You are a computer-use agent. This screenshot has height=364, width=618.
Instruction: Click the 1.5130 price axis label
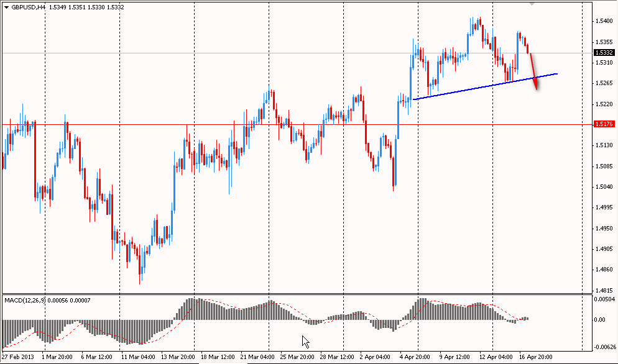pyautogui.click(x=604, y=145)
